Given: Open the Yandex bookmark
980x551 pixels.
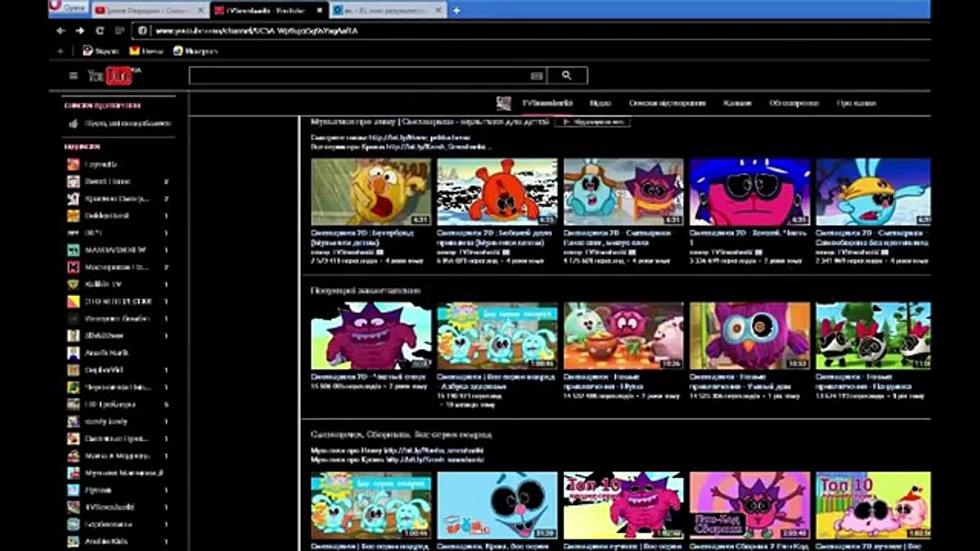Looking at the screenshot, I should [x=101, y=51].
